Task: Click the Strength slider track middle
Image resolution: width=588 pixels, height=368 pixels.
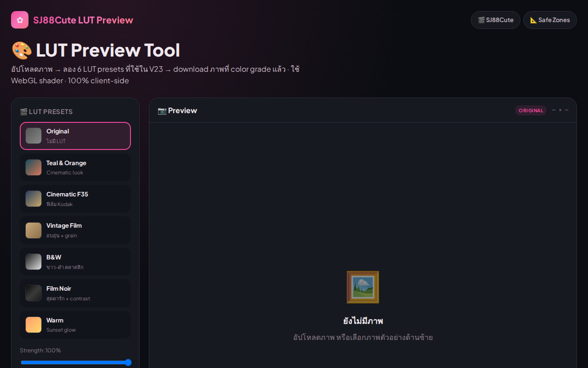Action: click(75, 362)
